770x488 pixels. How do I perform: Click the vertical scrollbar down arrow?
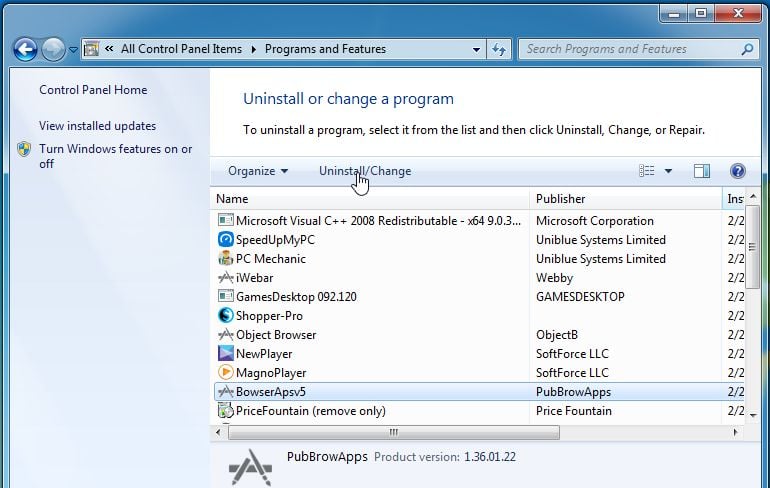click(753, 415)
